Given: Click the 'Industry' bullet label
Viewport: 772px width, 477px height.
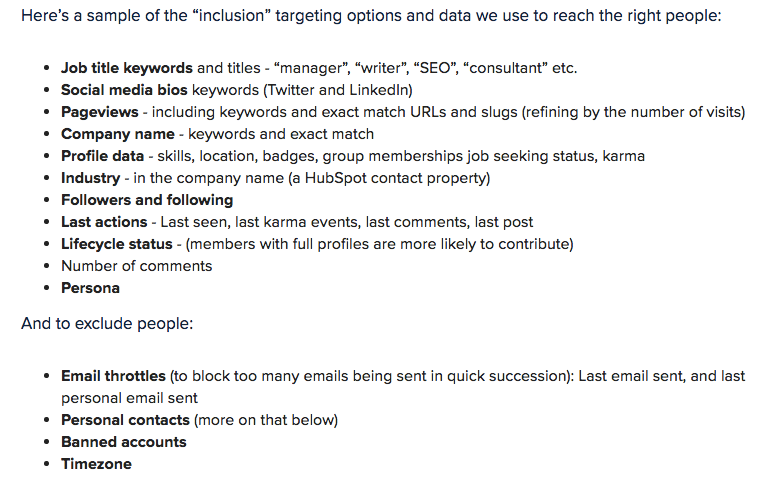Looking at the screenshot, I should (91, 178).
